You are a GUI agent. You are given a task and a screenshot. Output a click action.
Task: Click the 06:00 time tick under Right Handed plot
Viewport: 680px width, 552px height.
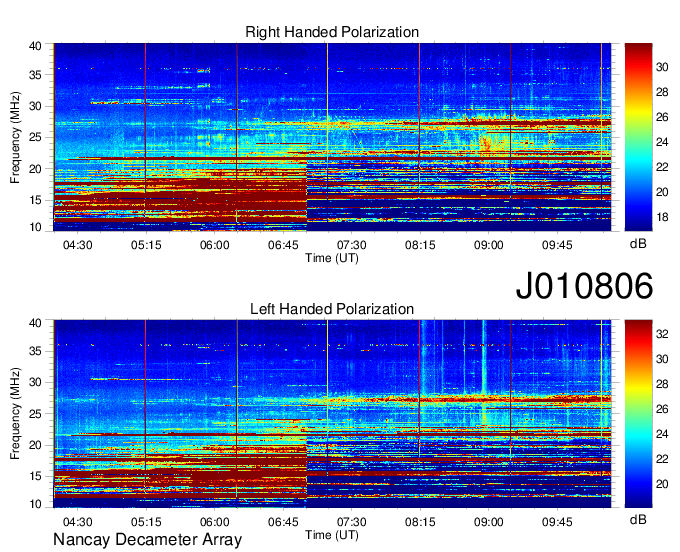[215, 245]
